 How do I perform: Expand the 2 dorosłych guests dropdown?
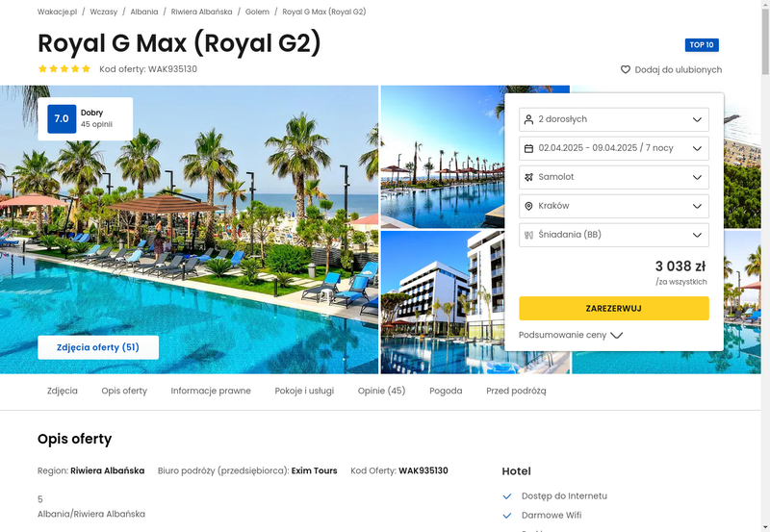pos(614,119)
